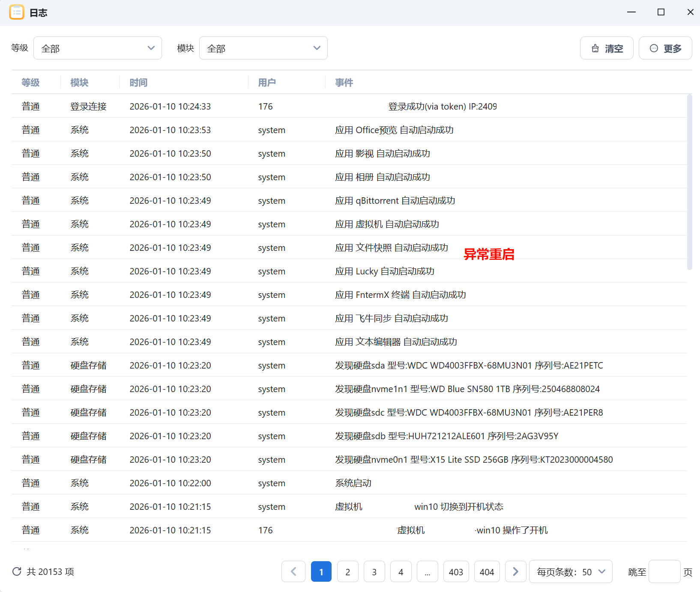Select the 发现硬盘nvme0n1 X15 Lite SSD event

click(x=474, y=459)
